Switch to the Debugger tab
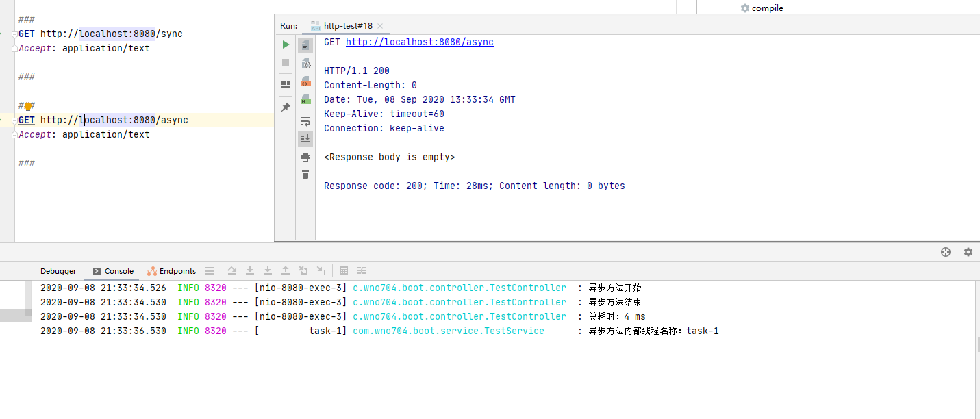This screenshot has height=419, width=980. coord(58,271)
